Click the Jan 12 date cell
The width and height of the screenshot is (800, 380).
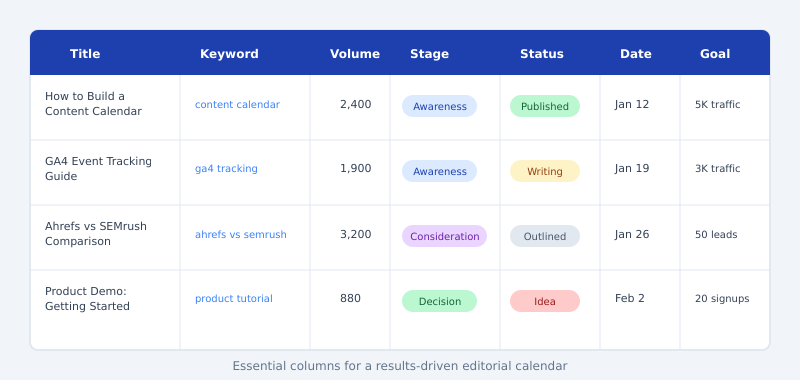632,105
